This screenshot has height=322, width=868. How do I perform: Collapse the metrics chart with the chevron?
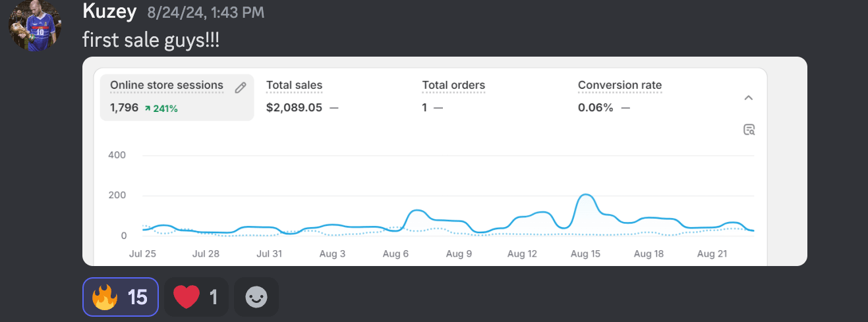click(x=749, y=97)
